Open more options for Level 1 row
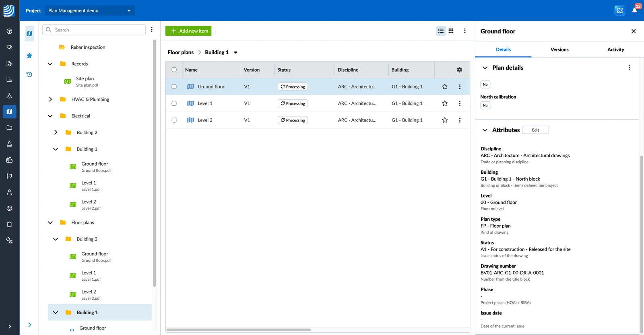 pos(460,104)
